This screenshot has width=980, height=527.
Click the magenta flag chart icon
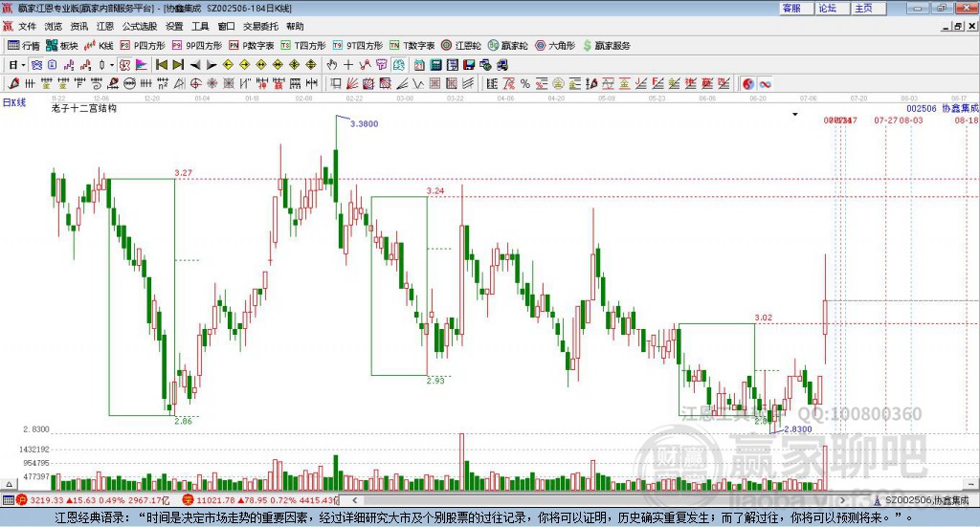[x=142, y=65]
